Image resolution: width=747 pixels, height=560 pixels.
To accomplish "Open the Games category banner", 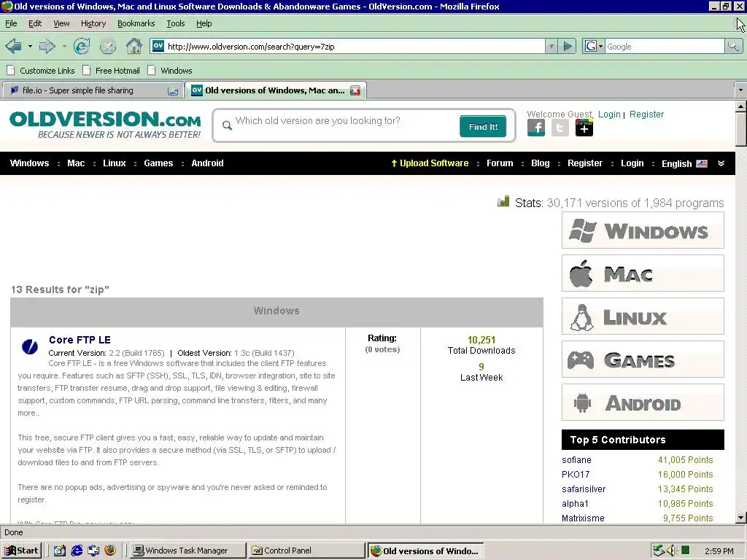I will pos(643,359).
